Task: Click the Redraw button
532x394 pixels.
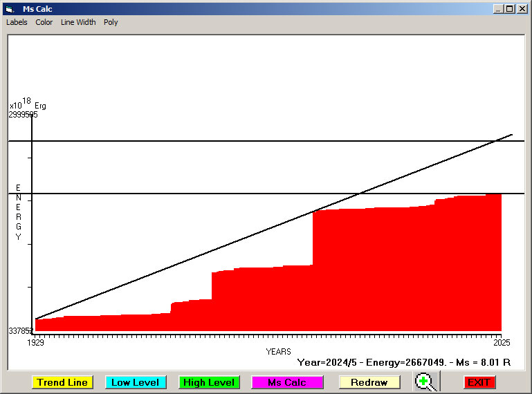Action: pyautogui.click(x=369, y=382)
